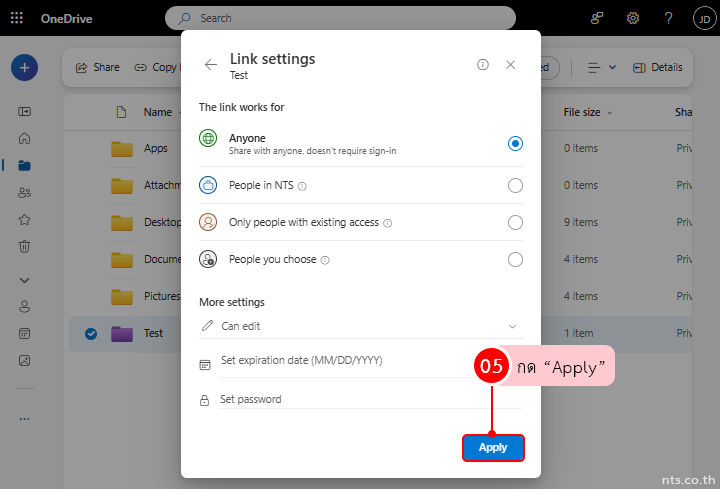The height and width of the screenshot is (489, 720).
Task: Sort by the Name column header
Action: point(158,112)
